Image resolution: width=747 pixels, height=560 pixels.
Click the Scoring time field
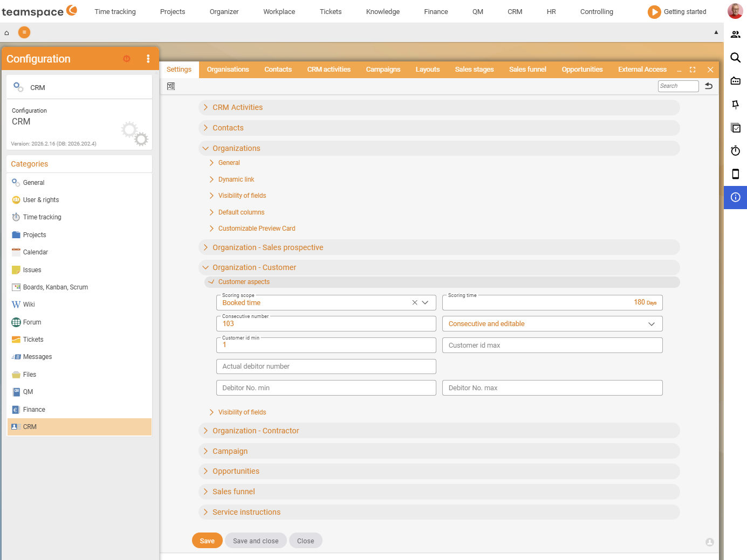point(552,303)
